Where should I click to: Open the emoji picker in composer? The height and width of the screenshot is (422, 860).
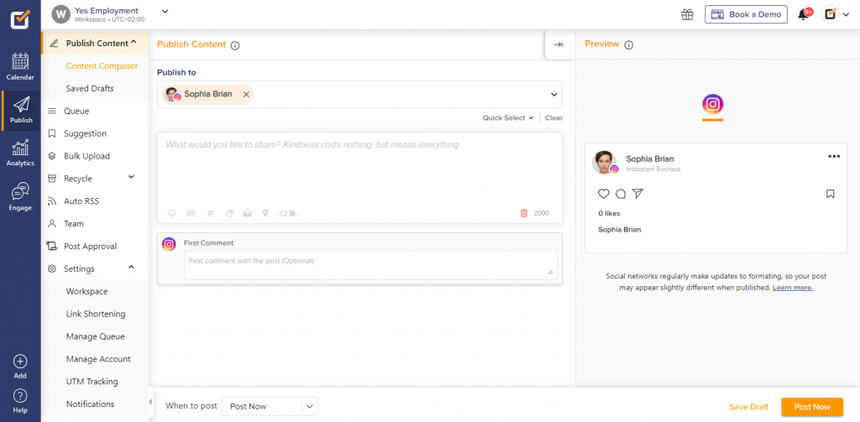click(172, 213)
